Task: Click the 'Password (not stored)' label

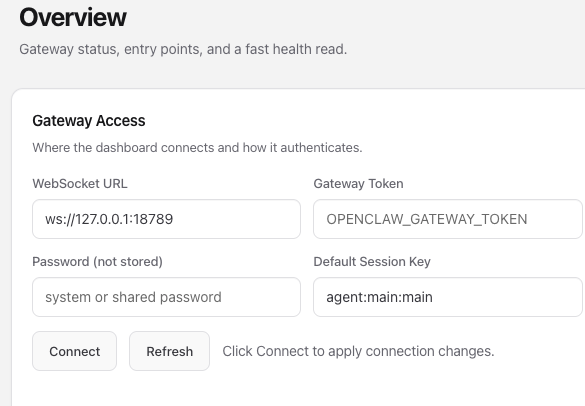Action: (x=97, y=262)
